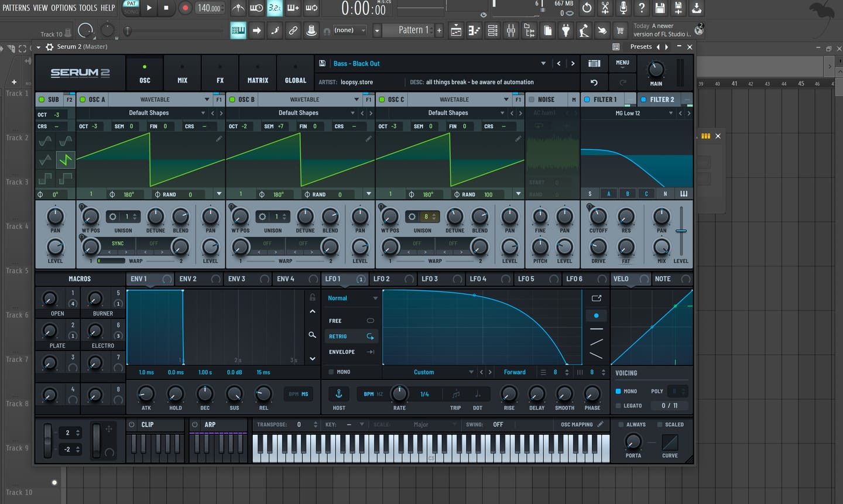The width and height of the screenshot is (843, 504).
Task: Select the RETRIG LFO mode
Action: (x=351, y=337)
